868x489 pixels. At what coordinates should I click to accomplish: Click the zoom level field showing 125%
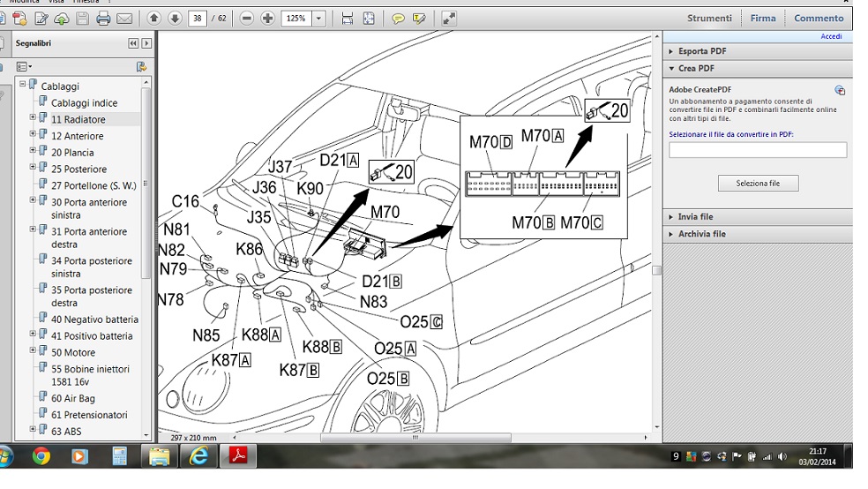coord(296,19)
